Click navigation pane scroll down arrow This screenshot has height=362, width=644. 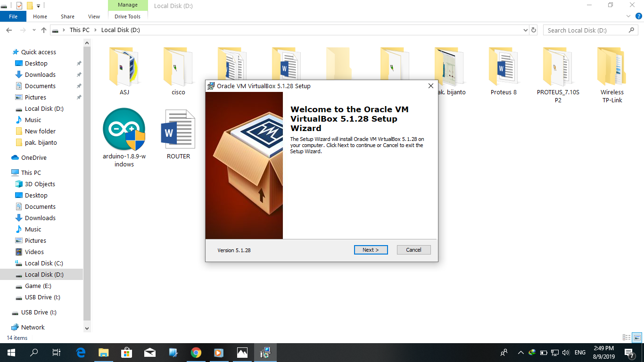(87, 329)
